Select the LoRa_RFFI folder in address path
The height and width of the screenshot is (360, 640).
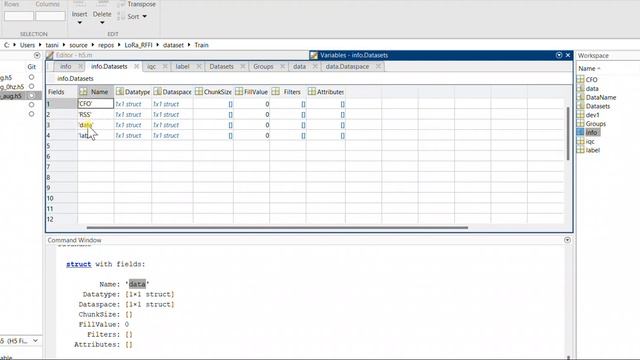point(138,45)
